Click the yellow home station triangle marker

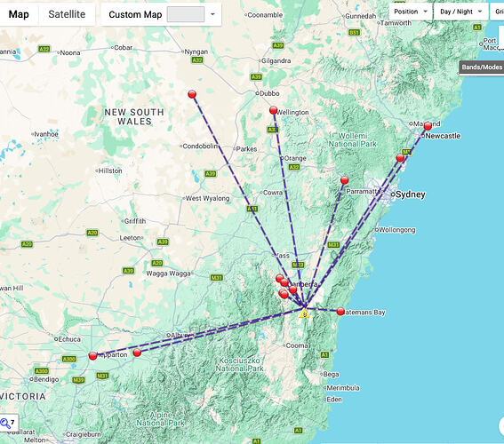pyautogui.click(x=304, y=313)
